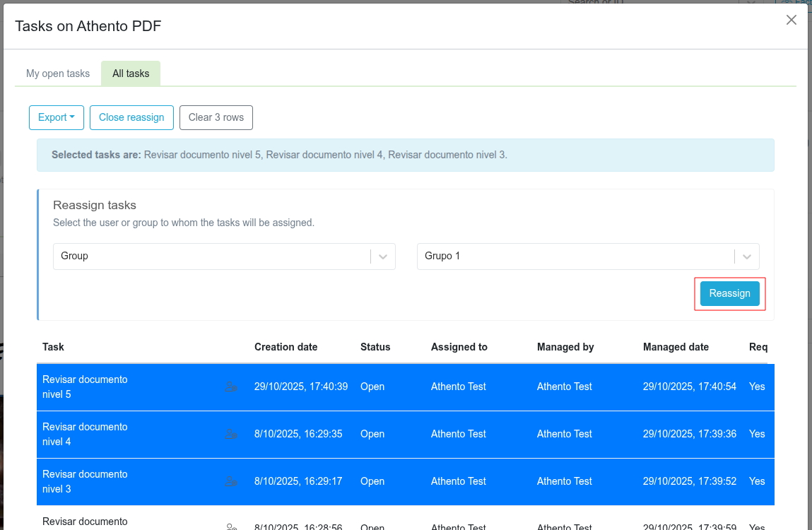The height and width of the screenshot is (530, 812).
Task: Click the Creation date column header
Action: [286, 347]
